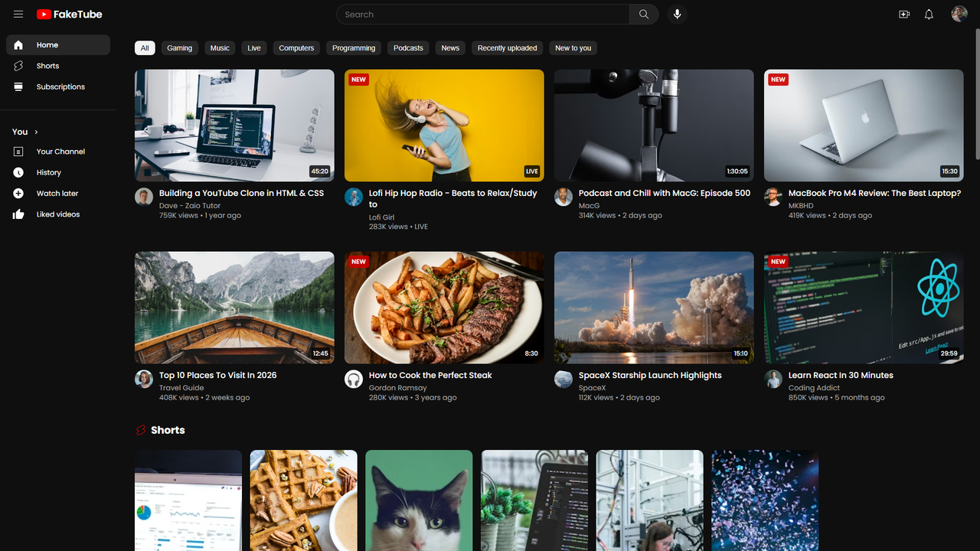Open Subscriptions from the sidebar

point(60,86)
